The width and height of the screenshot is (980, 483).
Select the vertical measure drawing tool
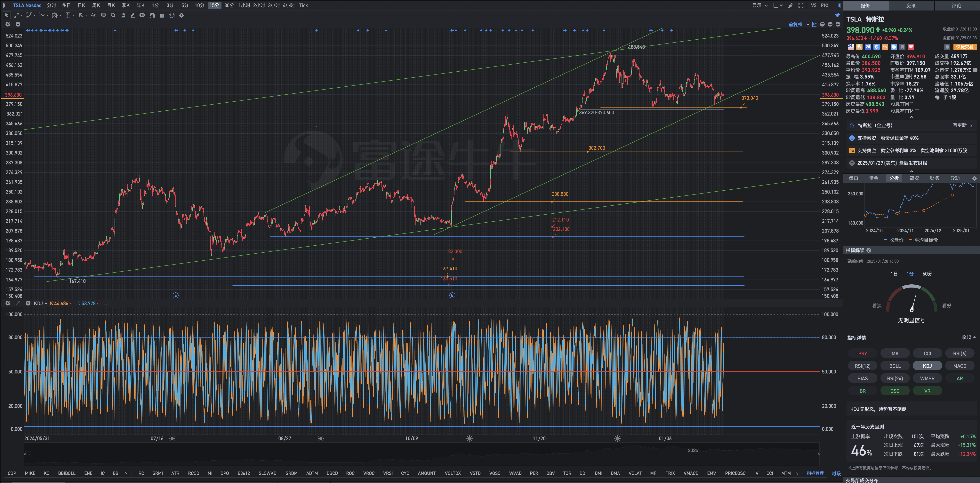point(68,16)
